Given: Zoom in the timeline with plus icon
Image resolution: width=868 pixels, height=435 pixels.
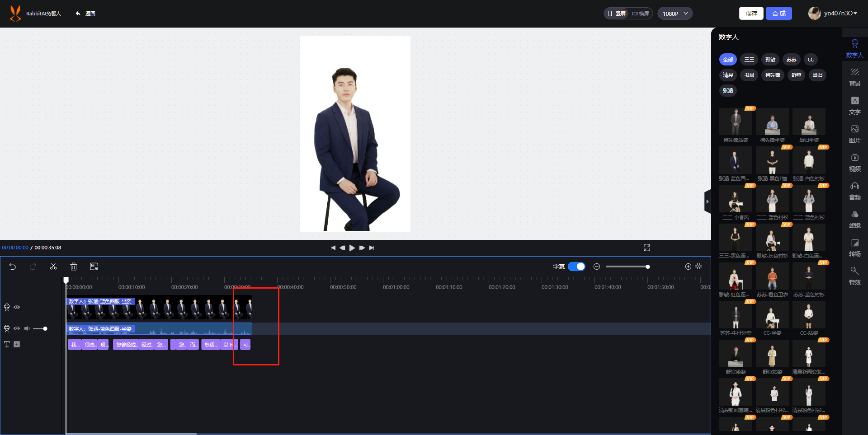Looking at the screenshot, I should (688, 267).
